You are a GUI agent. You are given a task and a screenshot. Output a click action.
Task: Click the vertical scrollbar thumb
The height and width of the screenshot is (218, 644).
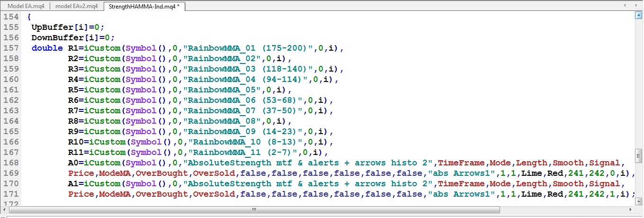[638, 155]
